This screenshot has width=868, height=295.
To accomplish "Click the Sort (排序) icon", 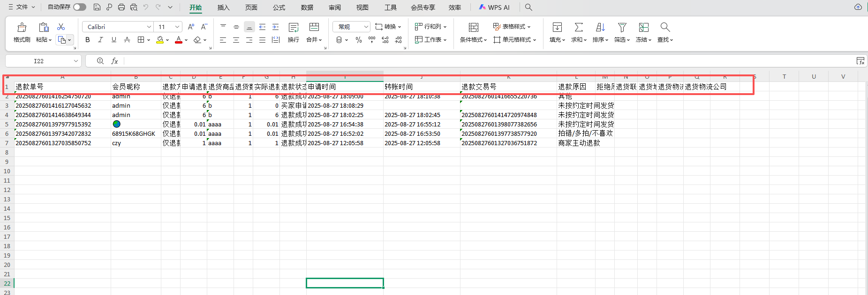I will (600, 28).
